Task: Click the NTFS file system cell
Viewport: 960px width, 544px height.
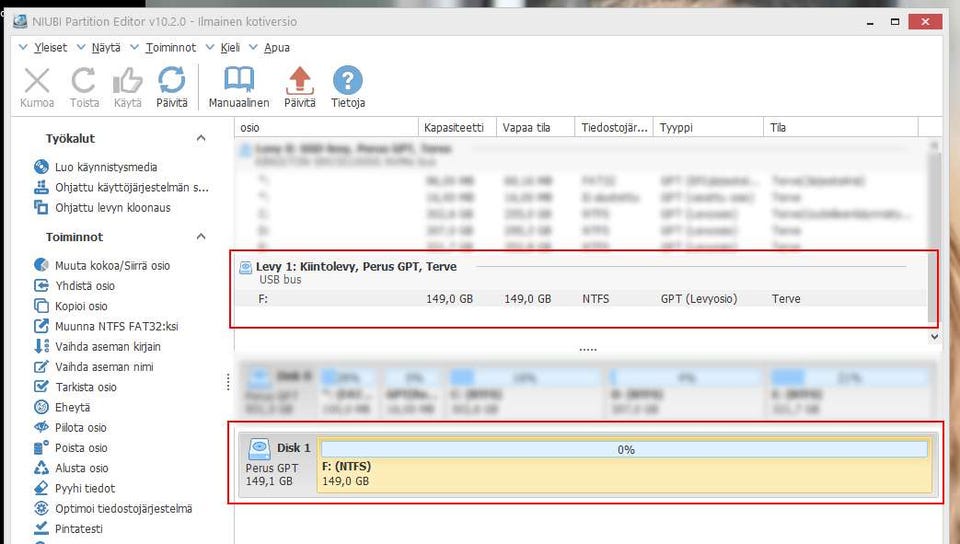Action: click(x=595, y=299)
